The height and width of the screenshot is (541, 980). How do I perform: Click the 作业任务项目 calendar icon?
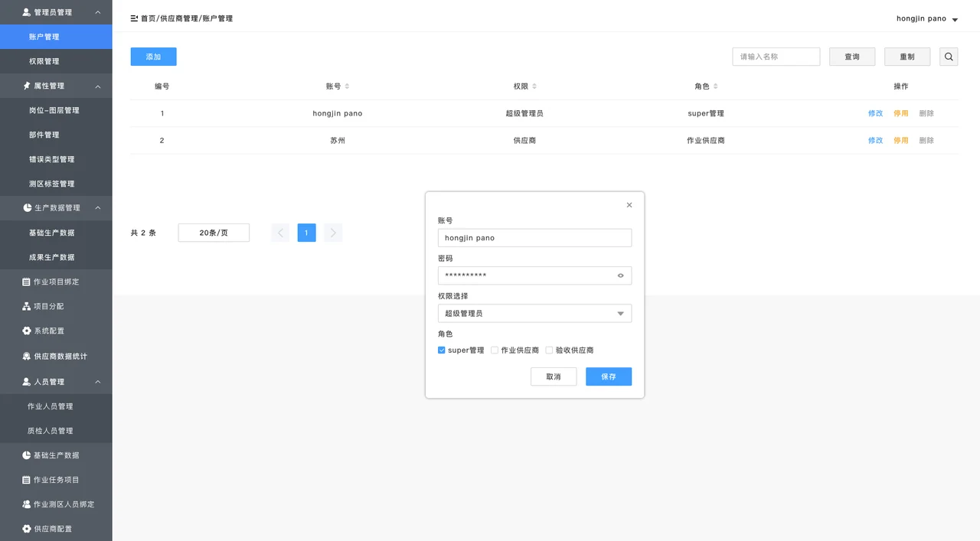click(x=27, y=480)
